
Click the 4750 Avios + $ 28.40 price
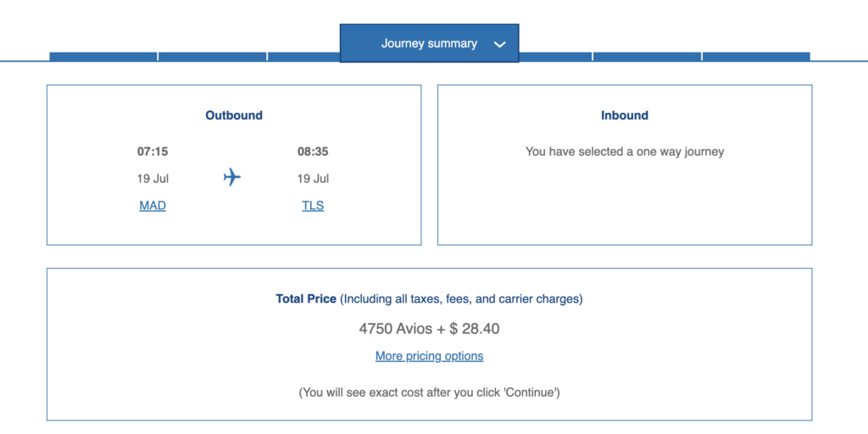tap(429, 328)
